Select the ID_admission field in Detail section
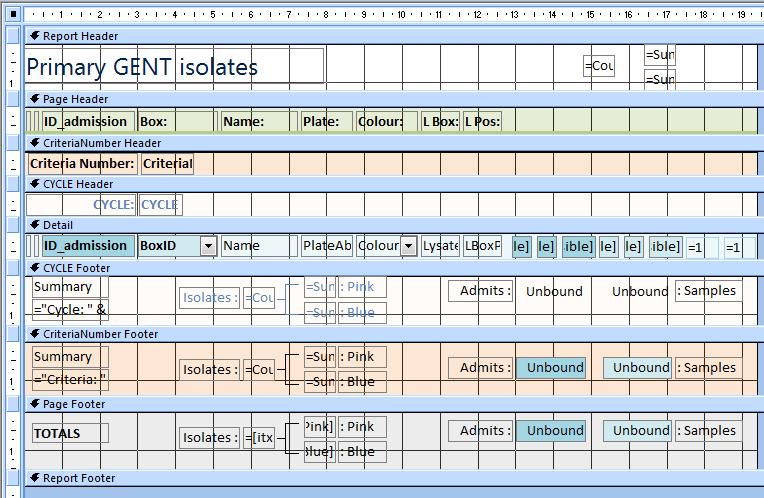 (x=88, y=246)
